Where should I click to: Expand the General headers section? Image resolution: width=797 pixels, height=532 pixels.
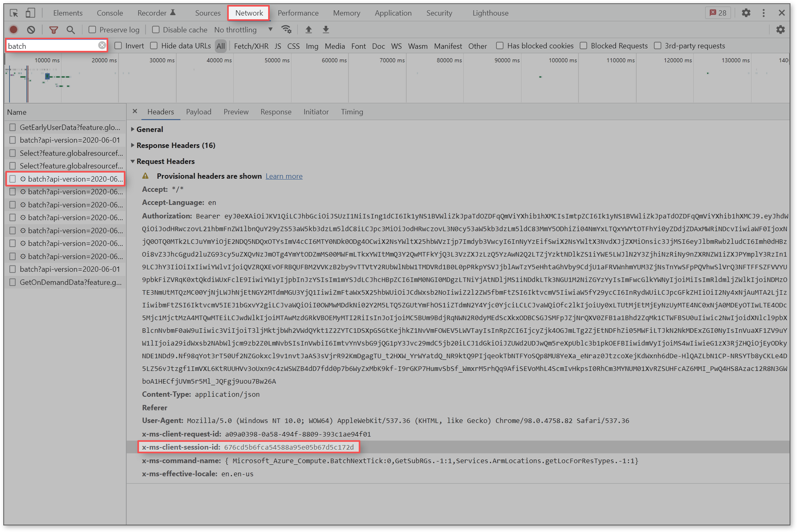149,129
